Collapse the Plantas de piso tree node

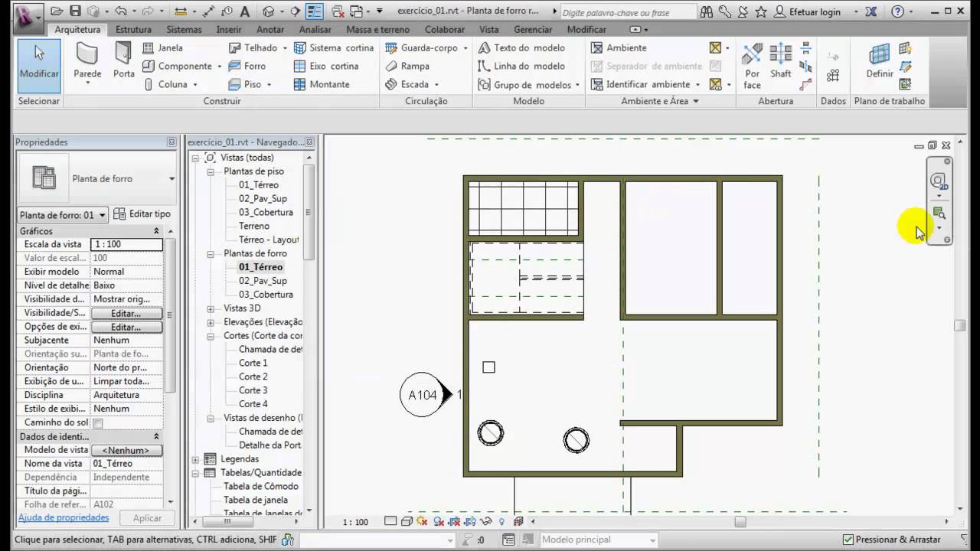pos(211,171)
